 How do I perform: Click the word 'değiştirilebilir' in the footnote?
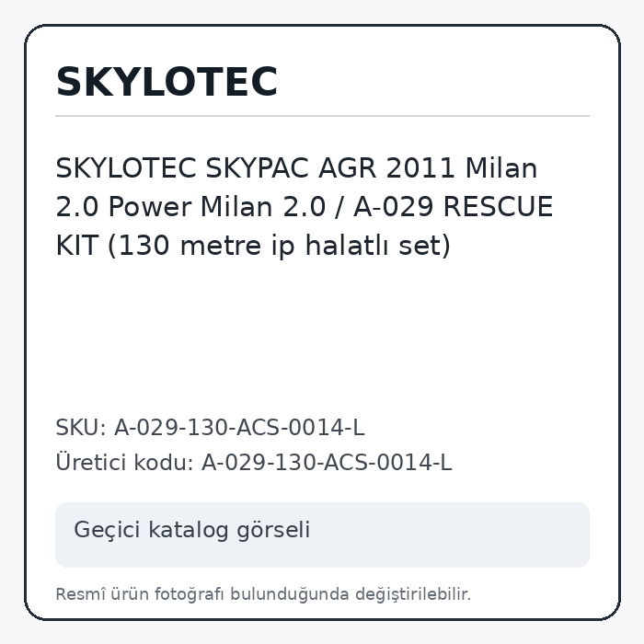(x=412, y=594)
